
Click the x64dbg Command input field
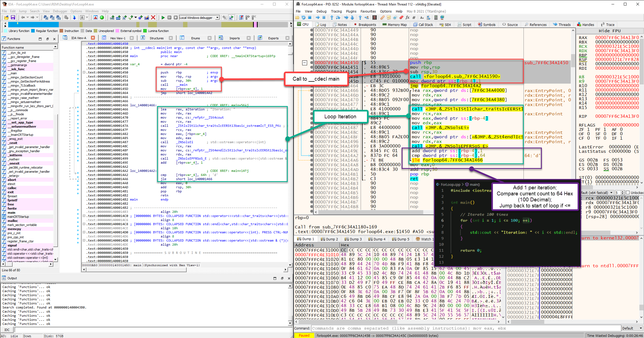pos(466,328)
